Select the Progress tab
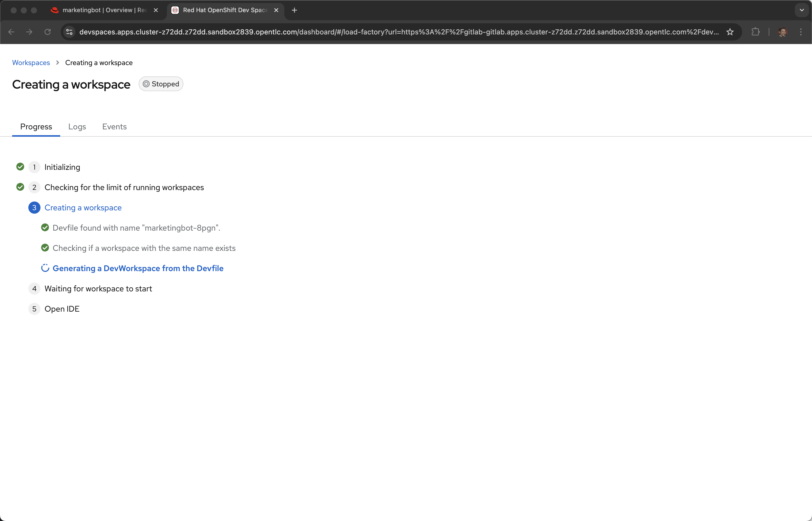Screen dimensions: 812x521 tap(36, 127)
